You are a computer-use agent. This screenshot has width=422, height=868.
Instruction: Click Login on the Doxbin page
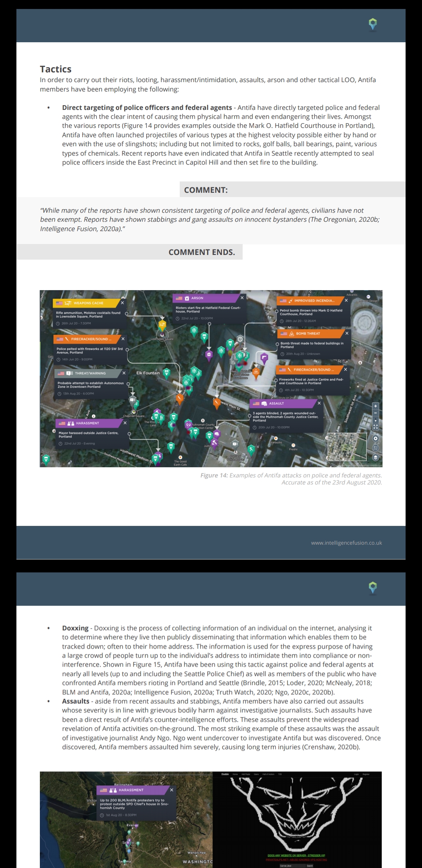pos(356,774)
